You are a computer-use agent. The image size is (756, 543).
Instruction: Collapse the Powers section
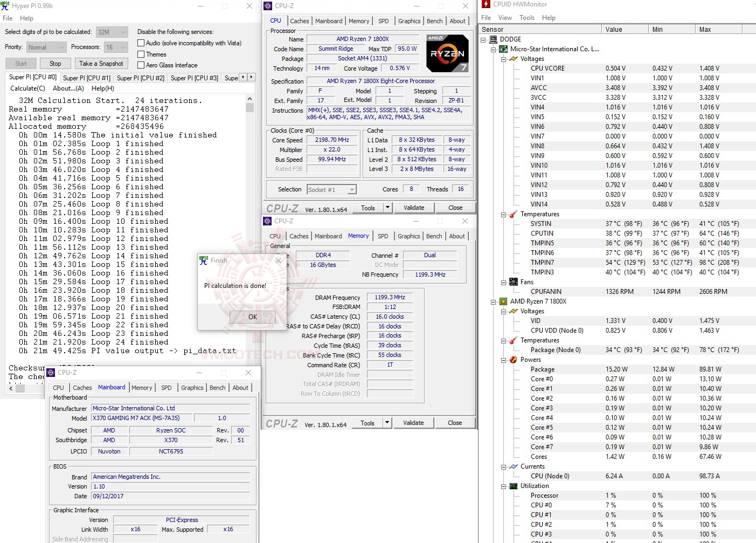(x=504, y=360)
